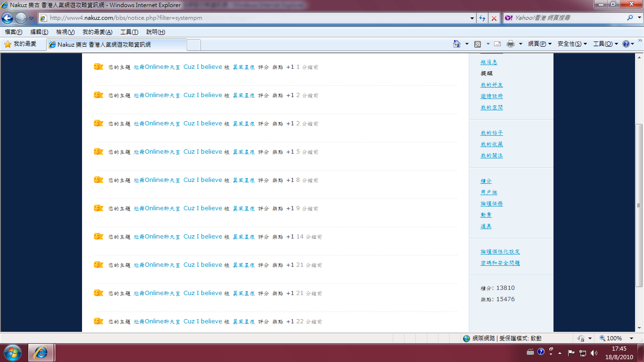The width and height of the screenshot is (644, 362).
Task: Click the RSS feeds icon
Action: coord(478,44)
